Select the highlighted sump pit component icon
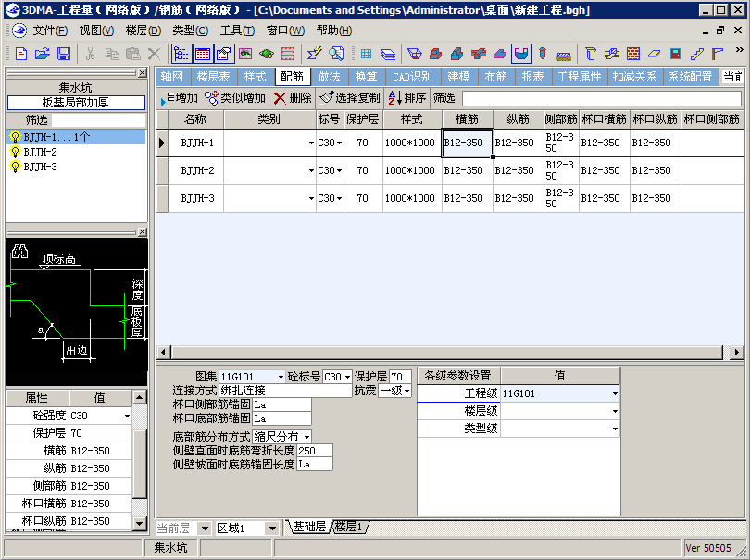This screenshot has width=750, height=560. pyautogui.click(x=521, y=54)
